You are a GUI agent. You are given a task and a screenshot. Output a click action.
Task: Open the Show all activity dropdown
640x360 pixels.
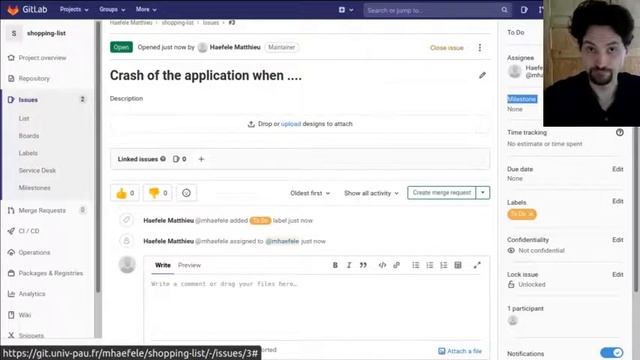click(x=371, y=193)
